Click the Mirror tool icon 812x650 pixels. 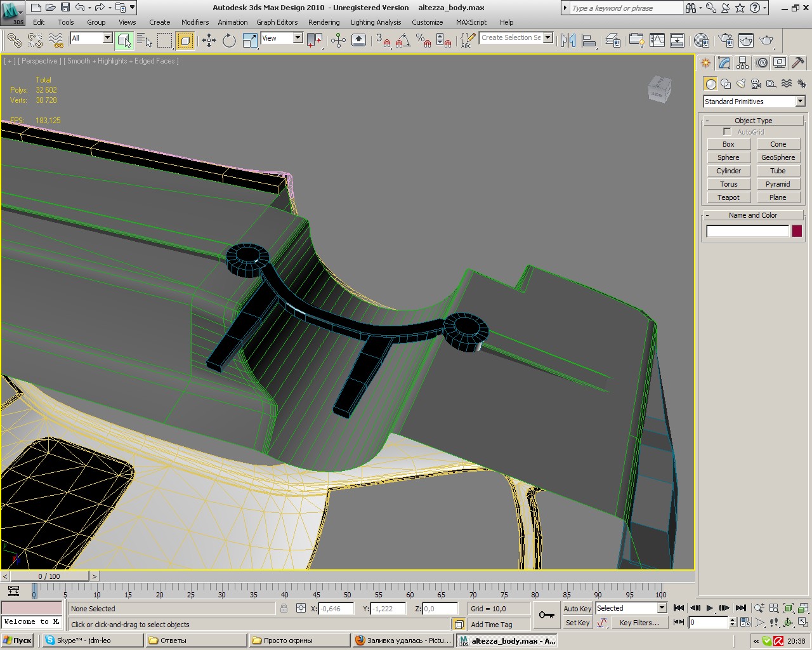568,41
